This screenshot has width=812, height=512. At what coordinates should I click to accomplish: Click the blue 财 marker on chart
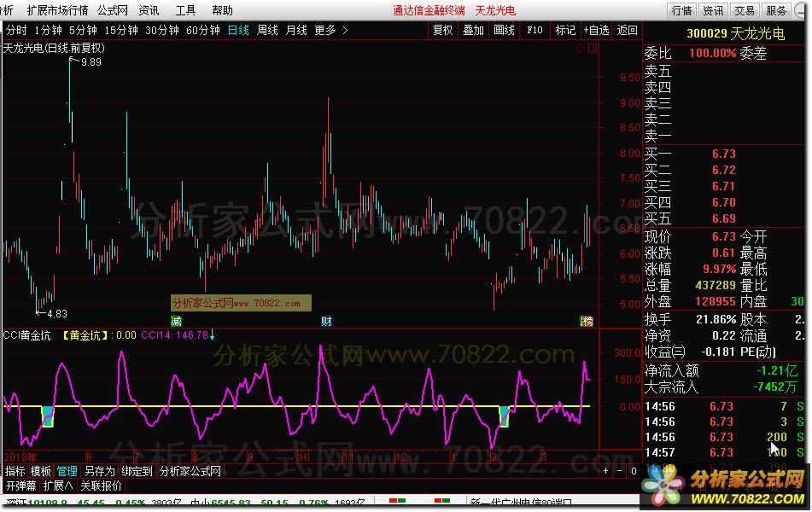pos(325,321)
